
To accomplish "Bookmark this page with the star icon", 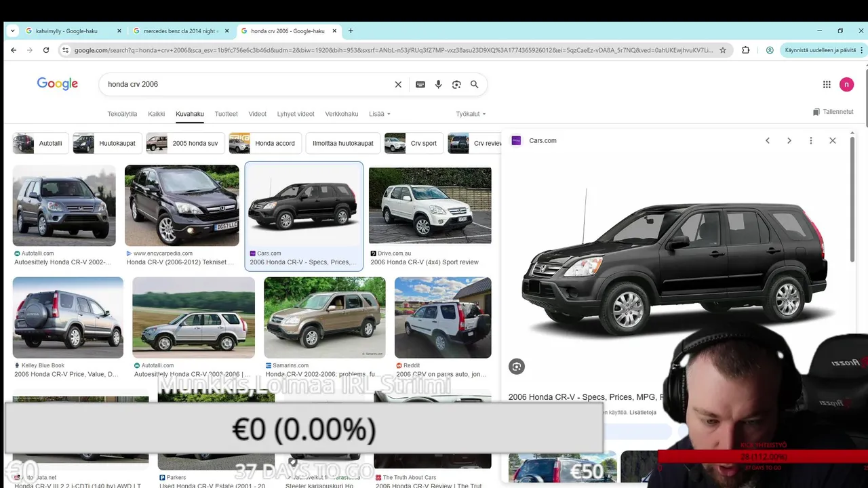I will (x=723, y=50).
